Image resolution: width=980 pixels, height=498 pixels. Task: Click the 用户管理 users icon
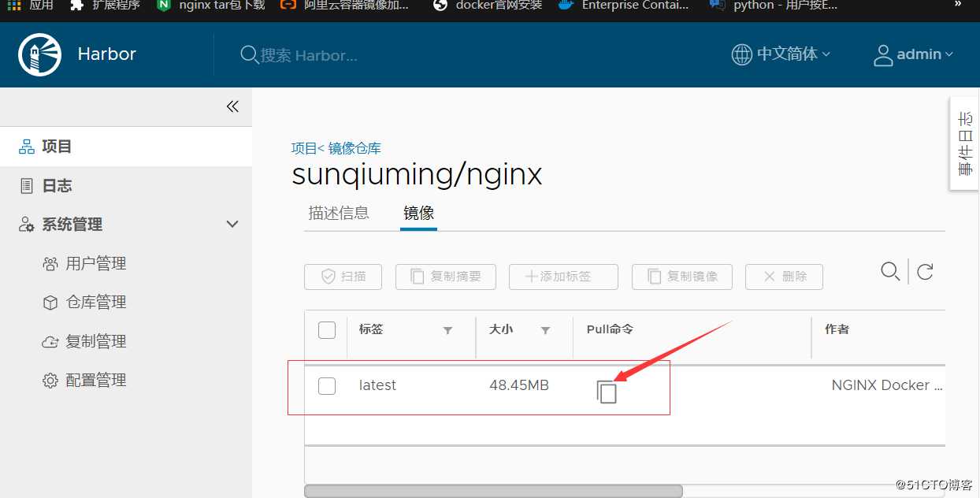(50, 263)
